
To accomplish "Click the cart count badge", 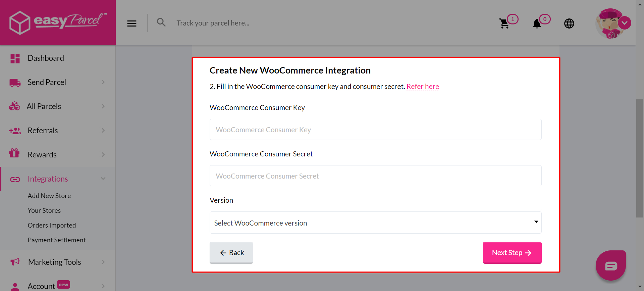I will point(513,19).
